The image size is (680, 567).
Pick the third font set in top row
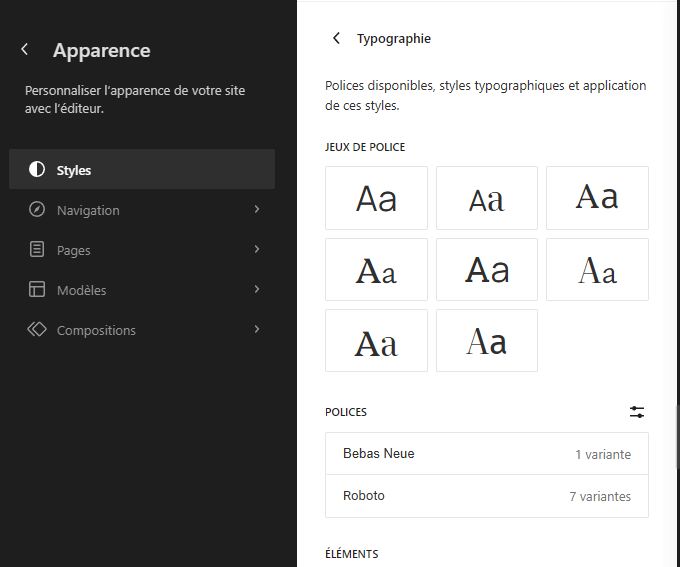point(597,198)
